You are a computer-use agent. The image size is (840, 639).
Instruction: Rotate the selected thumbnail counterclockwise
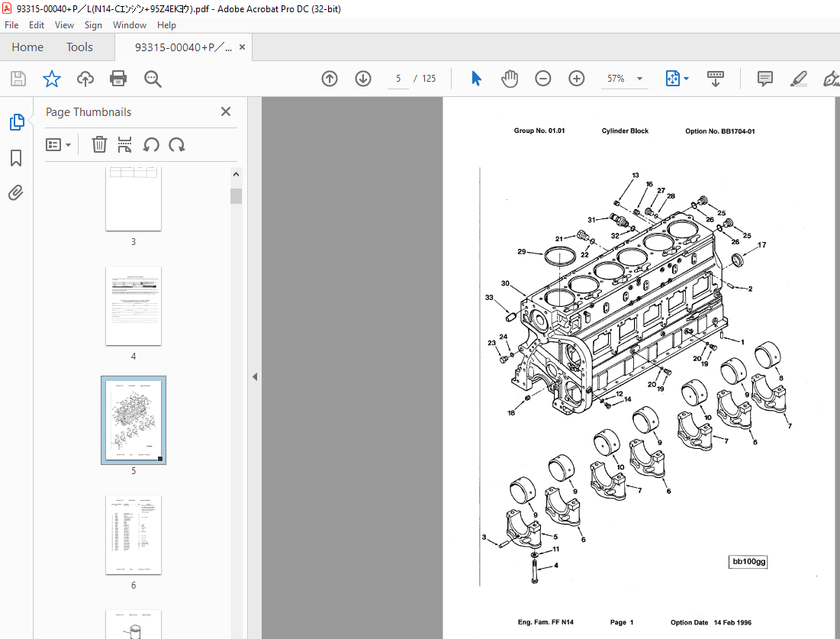pos(152,144)
